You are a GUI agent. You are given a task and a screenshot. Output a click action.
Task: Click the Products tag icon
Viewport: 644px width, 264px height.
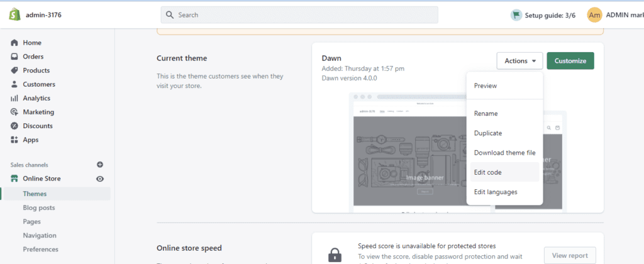pos(14,70)
